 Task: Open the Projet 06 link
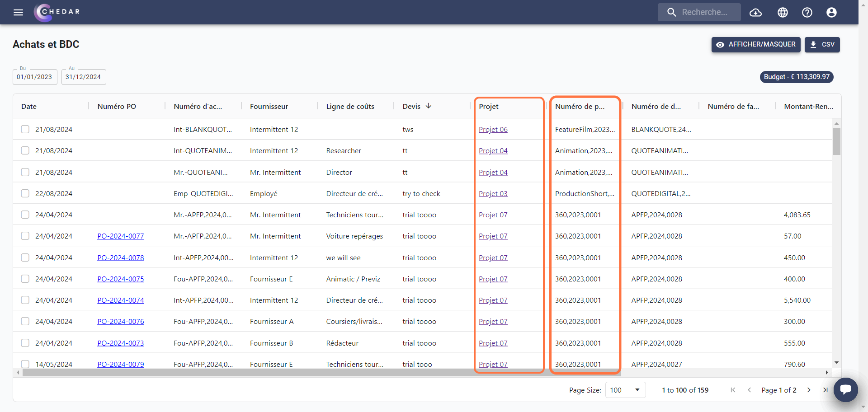point(493,129)
